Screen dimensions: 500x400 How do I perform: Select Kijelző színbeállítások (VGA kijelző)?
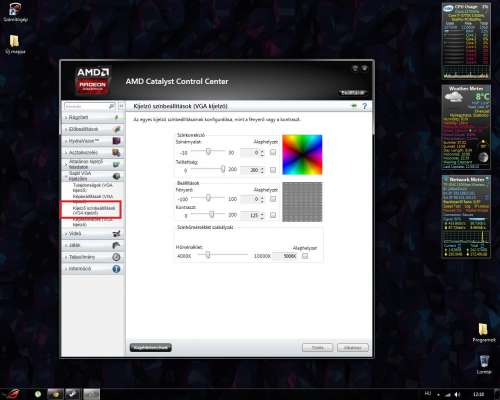coord(94,210)
